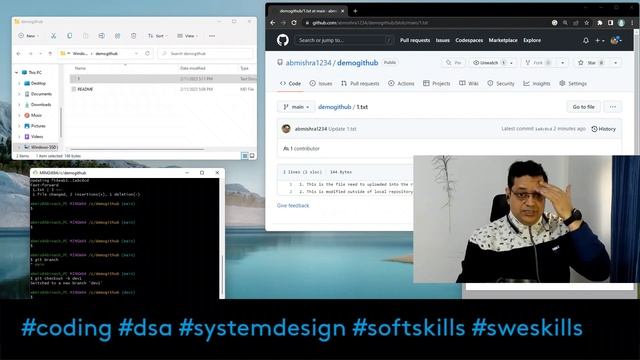
Task: Go up one folder level in File Explorer
Action: pos(50,53)
